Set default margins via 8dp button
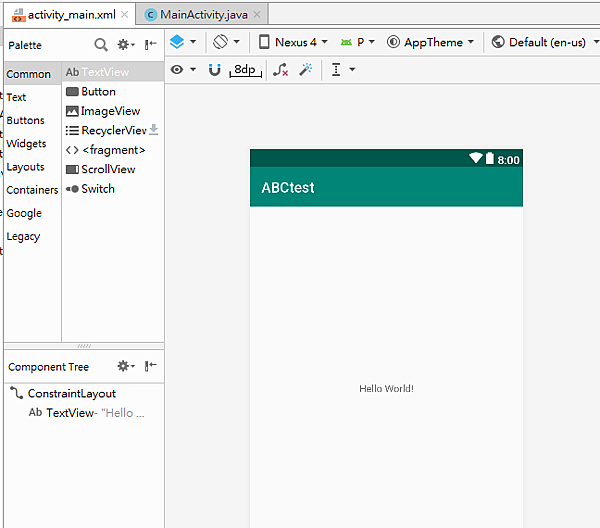The height and width of the screenshot is (528, 600). pos(245,70)
